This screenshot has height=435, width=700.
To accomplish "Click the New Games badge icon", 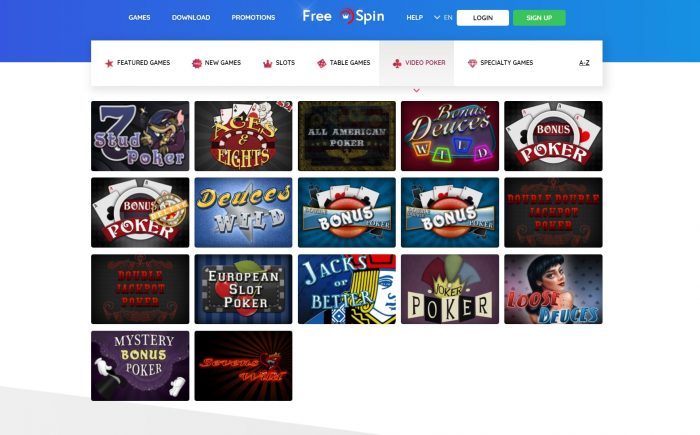I will tap(196, 63).
